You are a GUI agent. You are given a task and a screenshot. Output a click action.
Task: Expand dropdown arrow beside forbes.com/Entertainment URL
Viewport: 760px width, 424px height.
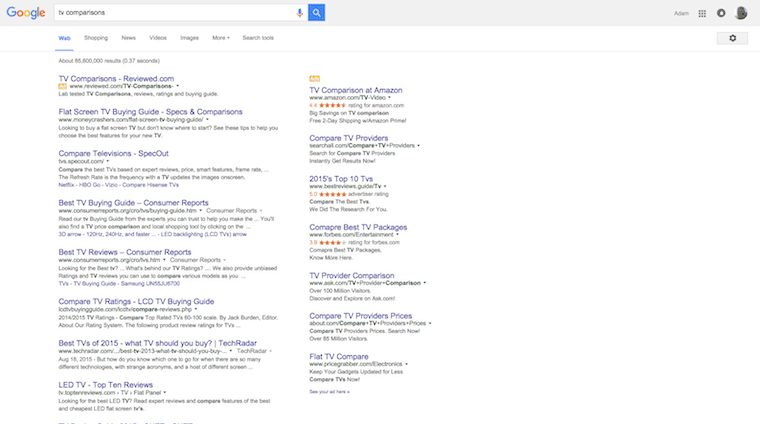397,235
